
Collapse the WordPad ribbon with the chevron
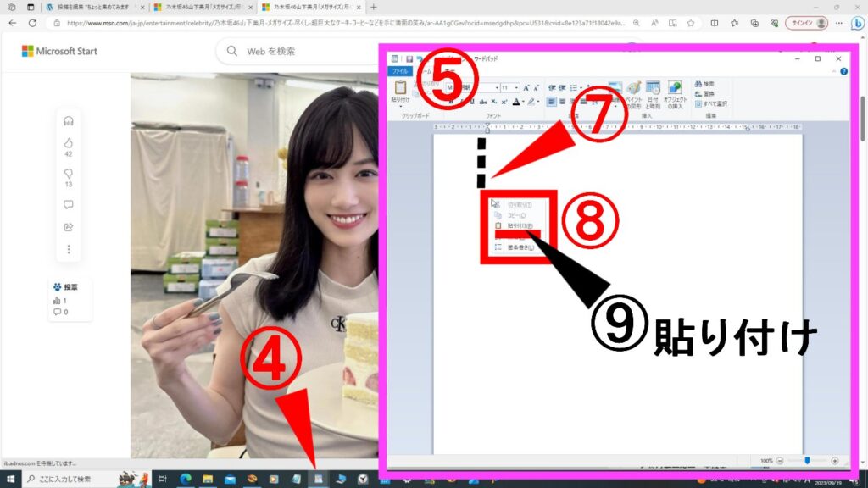pos(834,71)
